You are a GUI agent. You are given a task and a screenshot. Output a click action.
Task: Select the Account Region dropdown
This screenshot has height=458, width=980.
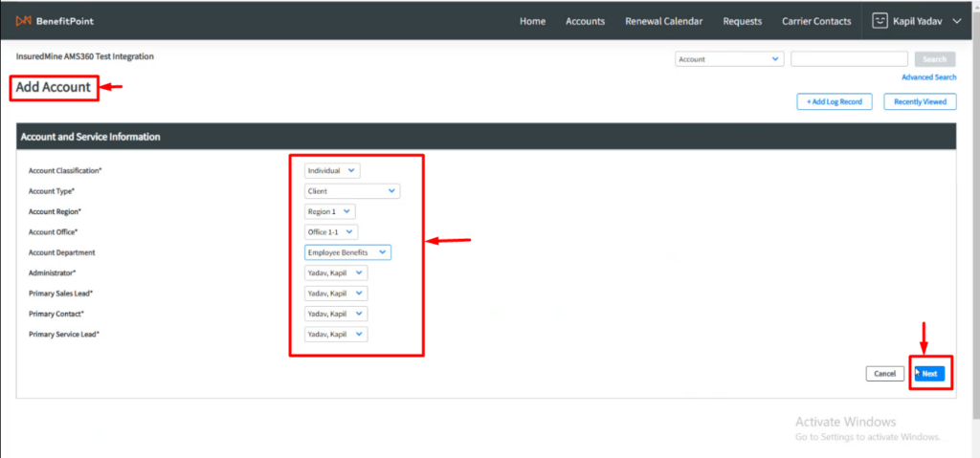[329, 211]
